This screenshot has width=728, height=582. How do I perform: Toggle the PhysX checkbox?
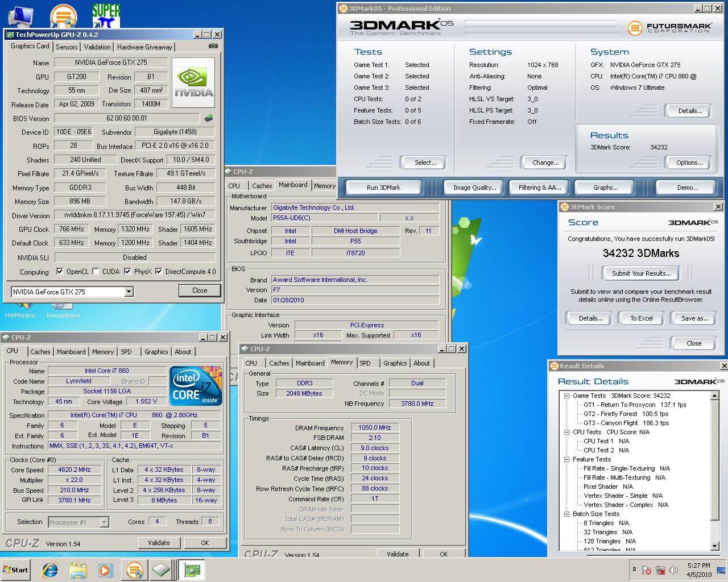[127, 272]
